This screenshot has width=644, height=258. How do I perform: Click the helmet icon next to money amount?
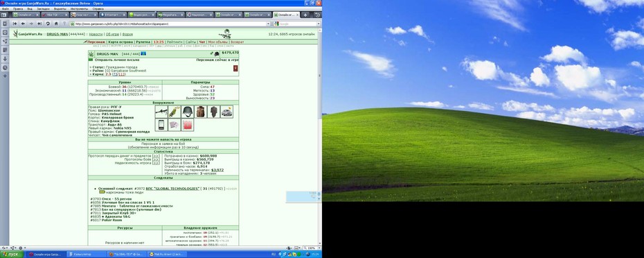coord(217,53)
